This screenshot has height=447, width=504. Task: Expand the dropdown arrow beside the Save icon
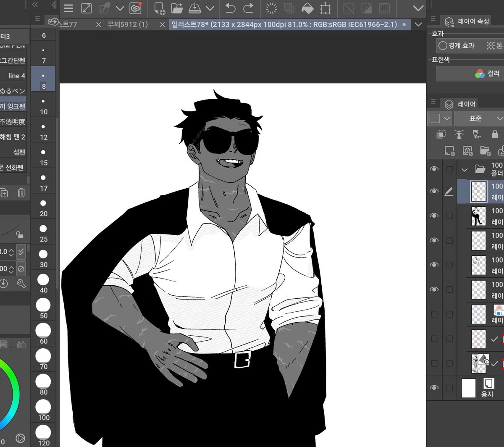(x=210, y=8)
